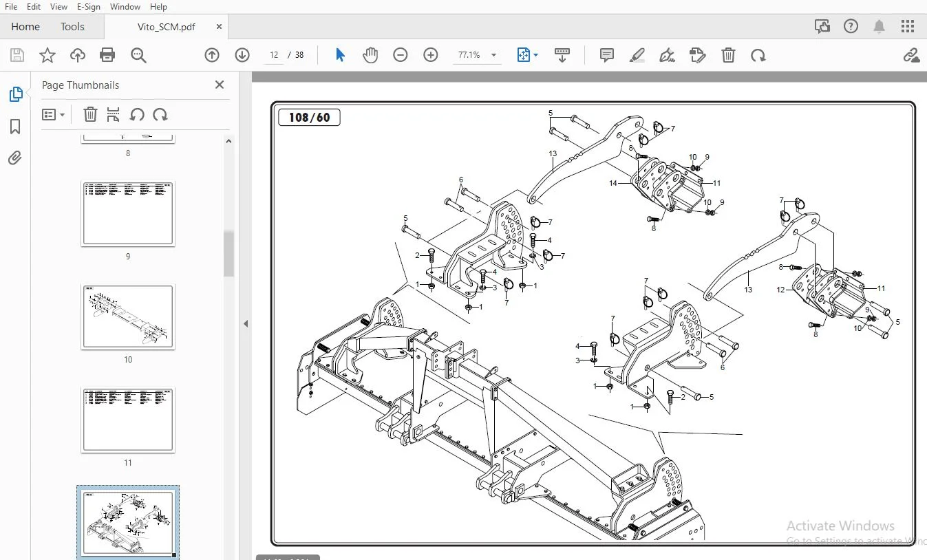Open the Attachments pane
The width and height of the screenshot is (927, 560).
[x=15, y=158]
